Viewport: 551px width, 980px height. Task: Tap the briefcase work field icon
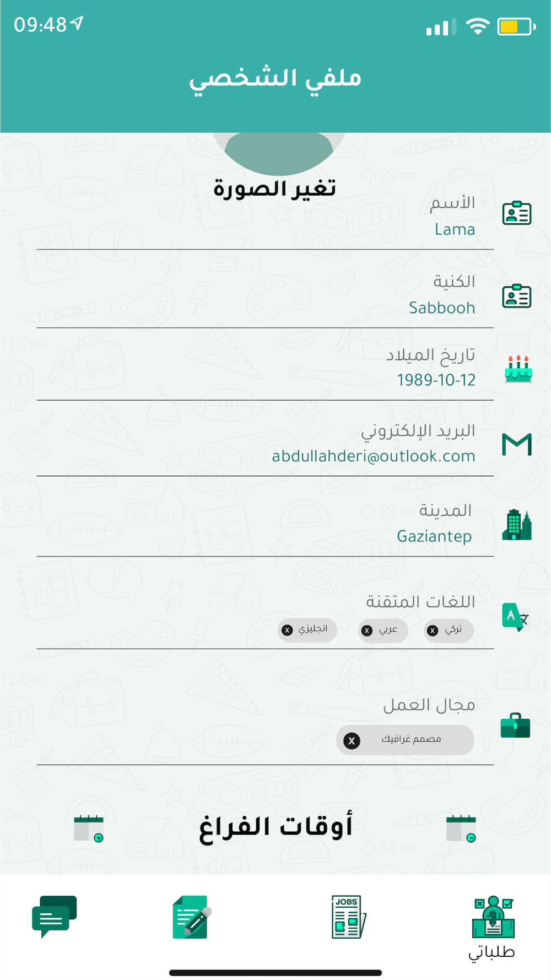(515, 725)
